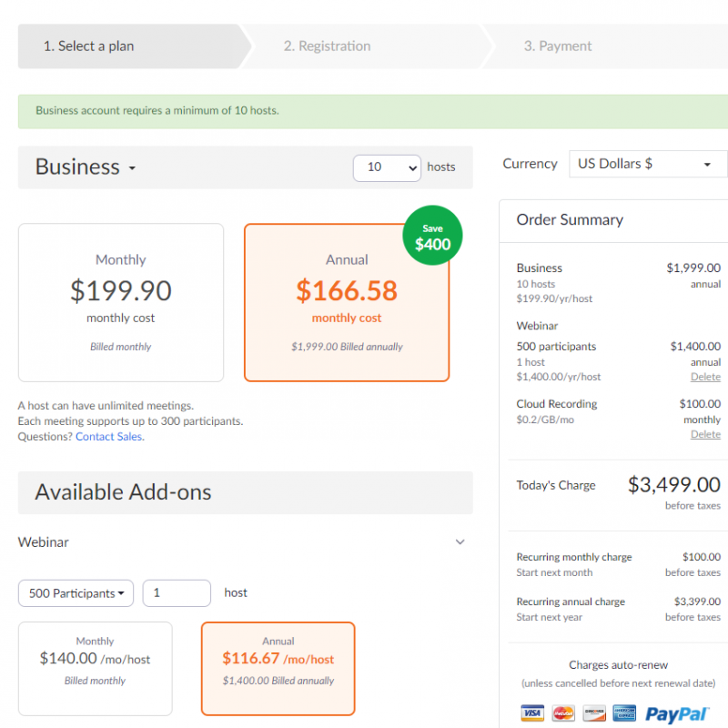Go to the Payment step
Image resolution: width=728 pixels, height=728 pixels.
[x=558, y=46]
